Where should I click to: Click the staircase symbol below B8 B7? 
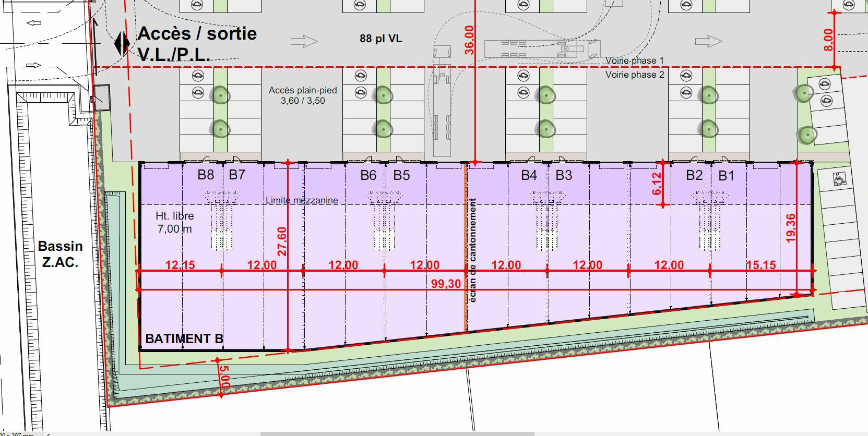[x=222, y=221]
